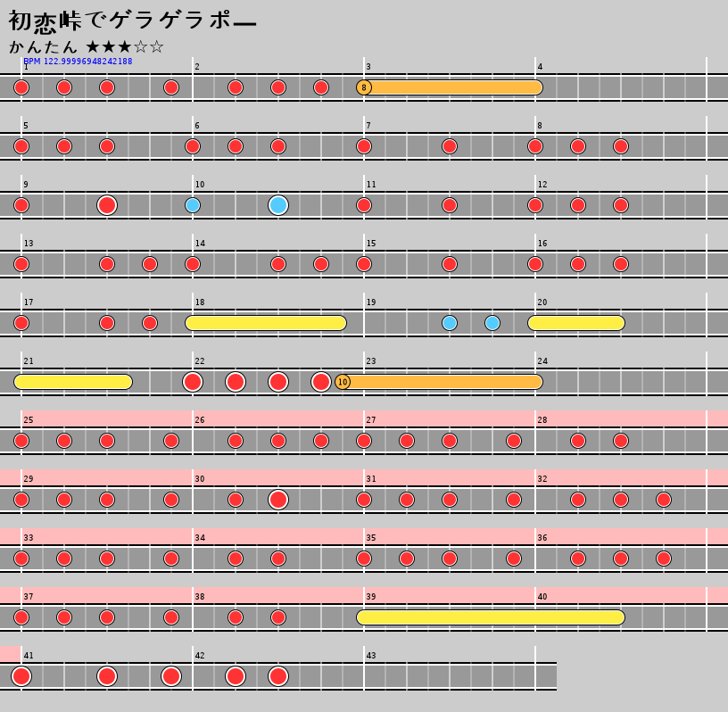
Task: Select the large blue note in measure 10
Action: [x=278, y=205]
